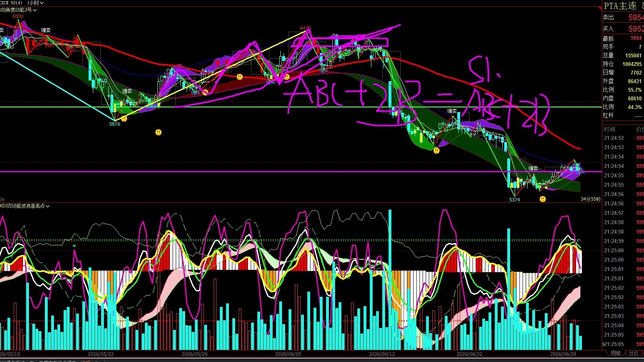The width and height of the screenshot is (644, 362).
Task: Select the horizontal green price line
Action: coord(301,107)
